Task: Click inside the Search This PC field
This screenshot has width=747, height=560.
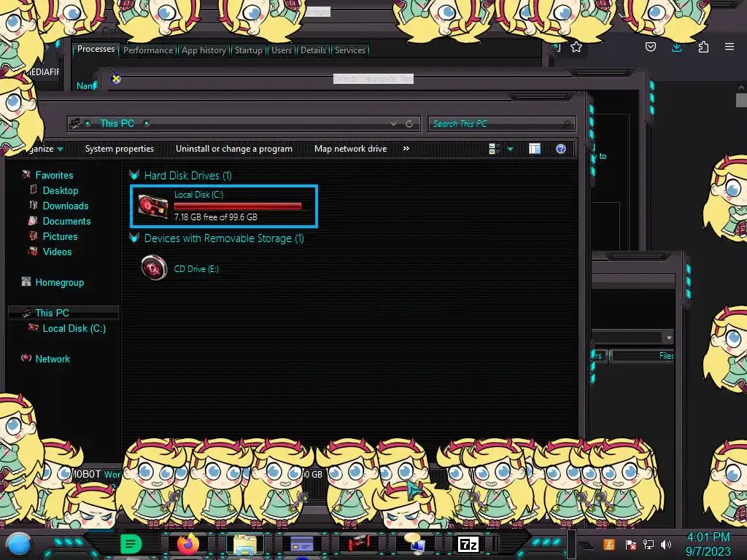Action: coord(502,124)
